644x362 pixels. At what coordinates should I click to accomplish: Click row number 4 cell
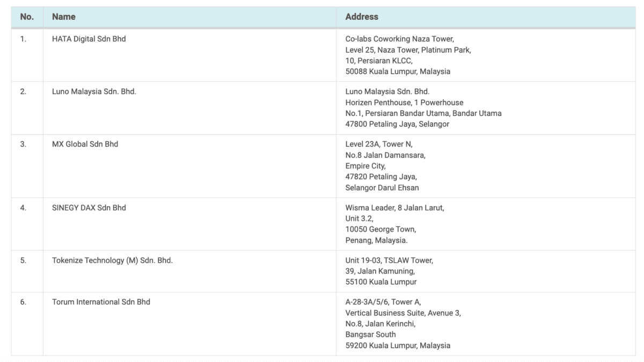tap(23, 208)
